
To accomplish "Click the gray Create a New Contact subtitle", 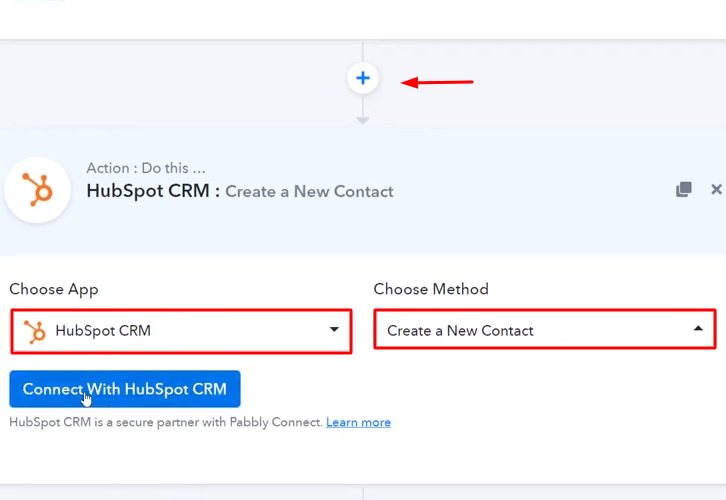I will (x=309, y=192).
